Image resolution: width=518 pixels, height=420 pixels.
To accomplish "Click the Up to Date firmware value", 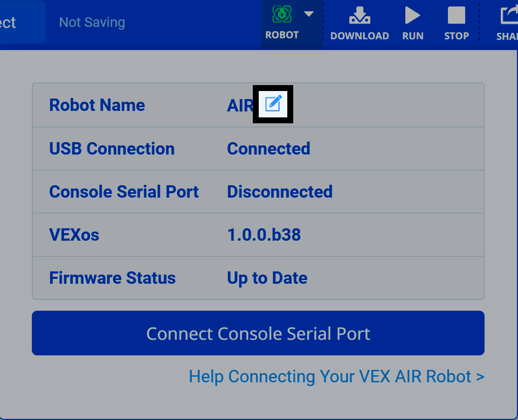I will click(x=267, y=278).
